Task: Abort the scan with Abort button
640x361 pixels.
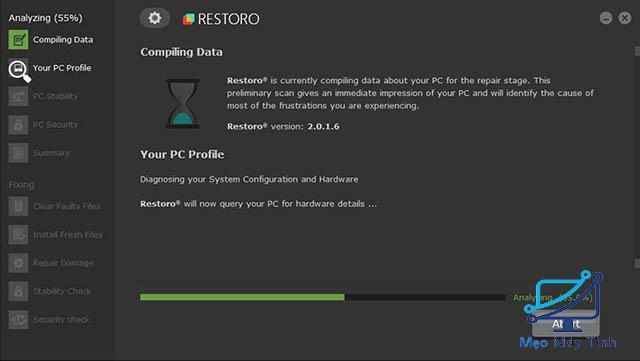Action: (566, 324)
